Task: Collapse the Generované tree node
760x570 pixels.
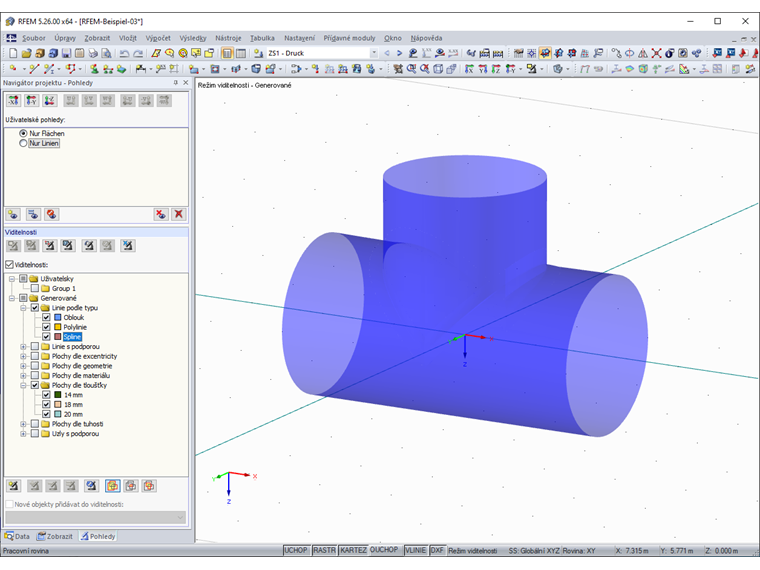Action: [x=12, y=298]
